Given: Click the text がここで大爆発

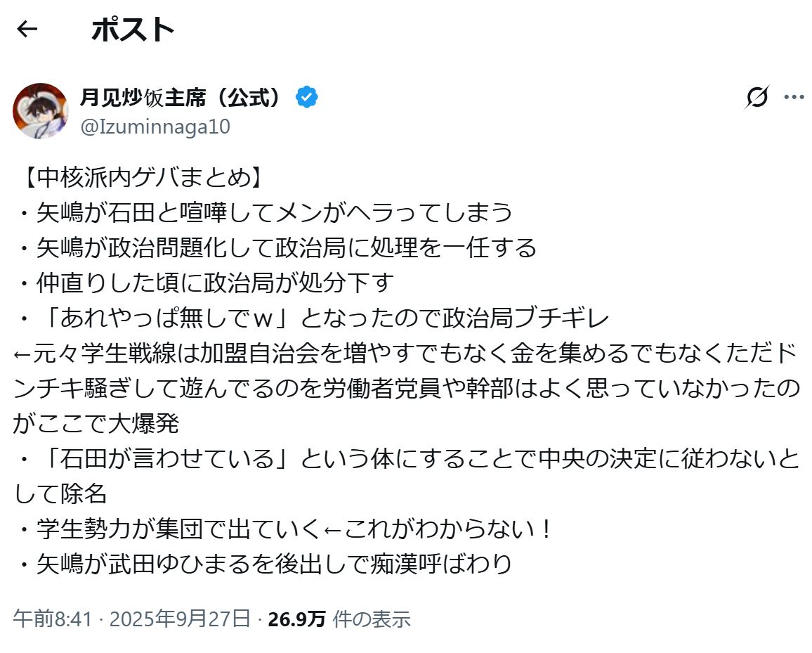Looking at the screenshot, I should click(96, 423).
